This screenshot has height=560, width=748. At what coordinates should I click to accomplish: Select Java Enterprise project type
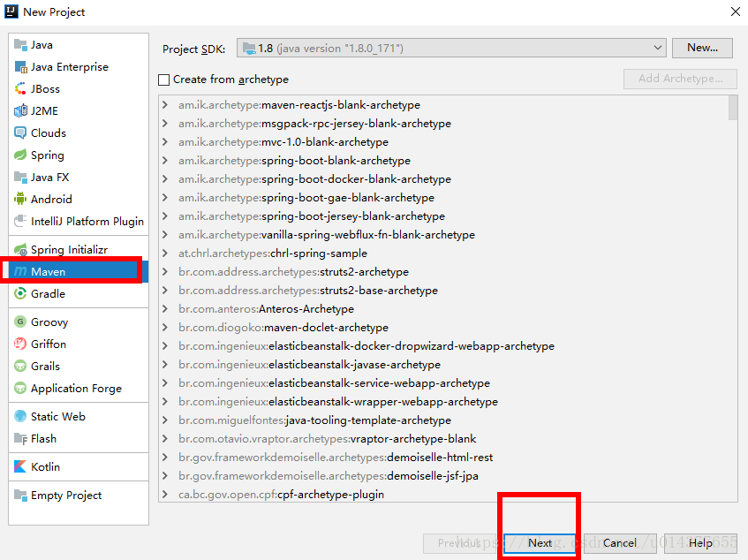coord(79,67)
